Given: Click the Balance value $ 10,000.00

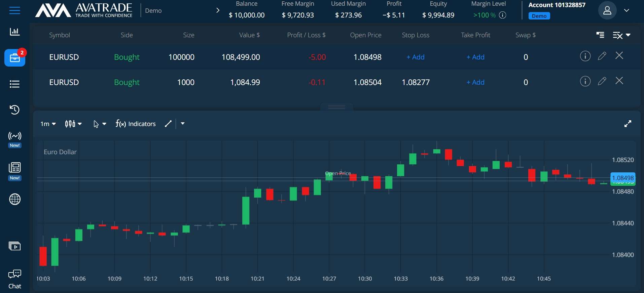Looking at the screenshot, I should click(247, 15).
